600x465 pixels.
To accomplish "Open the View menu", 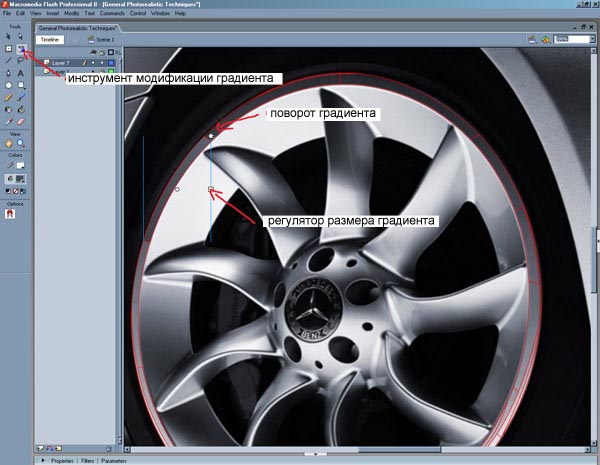I will pyautogui.click(x=36, y=13).
